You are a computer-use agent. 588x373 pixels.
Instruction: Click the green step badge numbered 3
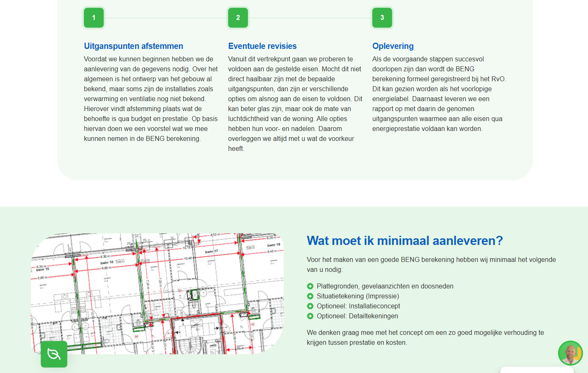point(382,18)
